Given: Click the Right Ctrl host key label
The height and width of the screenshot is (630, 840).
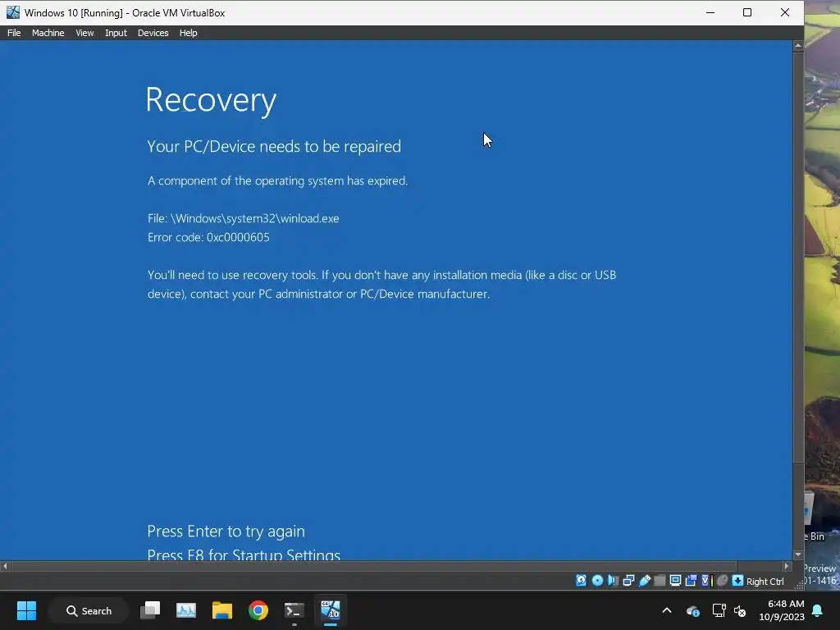Looking at the screenshot, I should click(765, 582).
